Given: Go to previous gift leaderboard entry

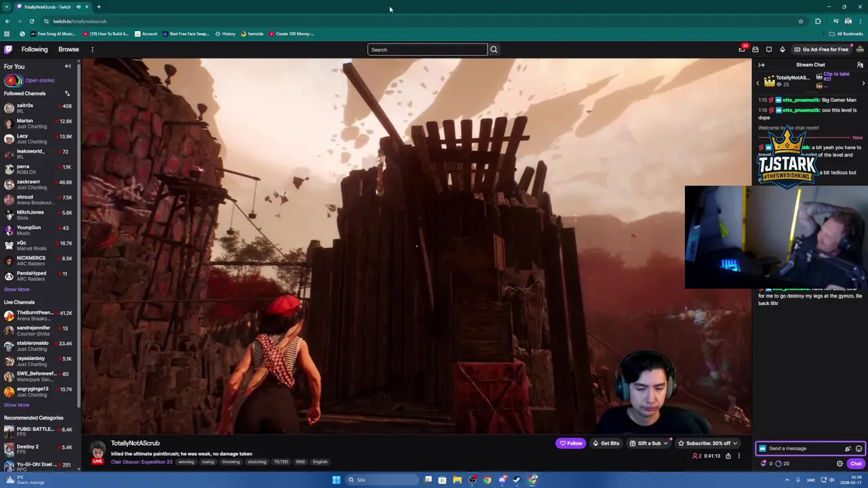Looking at the screenshot, I should click(x=758, y=83).
